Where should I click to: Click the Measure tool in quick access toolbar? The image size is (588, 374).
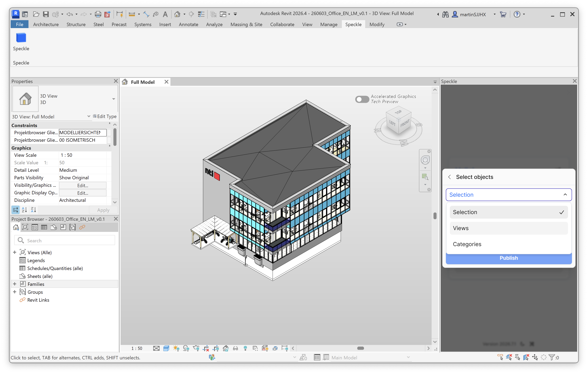point(132,14)
